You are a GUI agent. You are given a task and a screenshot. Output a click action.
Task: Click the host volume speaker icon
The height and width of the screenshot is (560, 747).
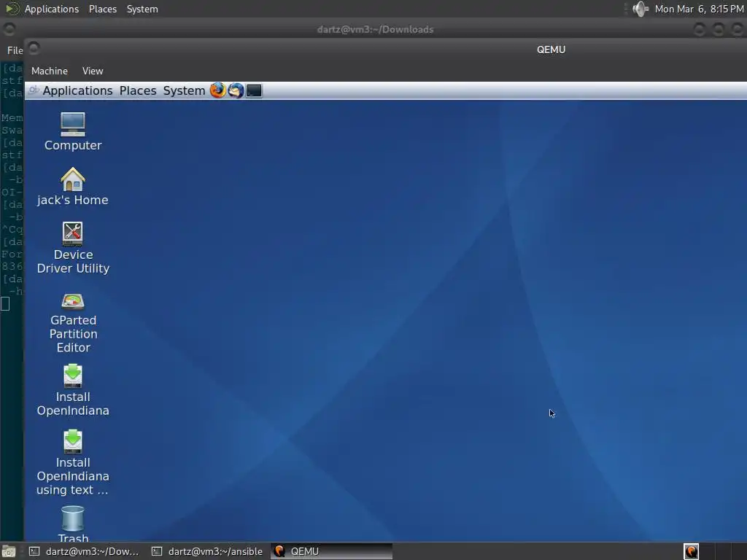pos(640,9)
